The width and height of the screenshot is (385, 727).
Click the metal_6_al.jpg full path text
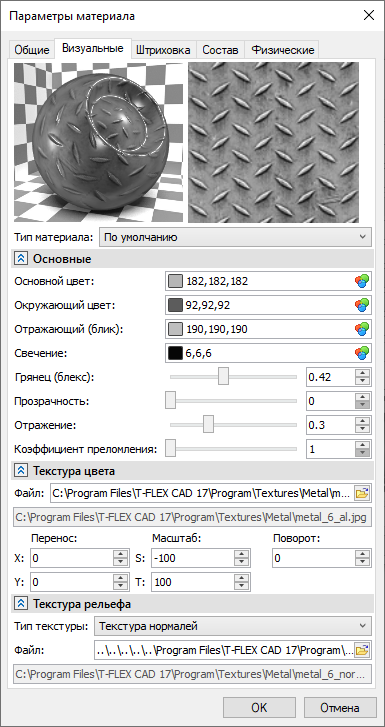[x=192, y=518]
